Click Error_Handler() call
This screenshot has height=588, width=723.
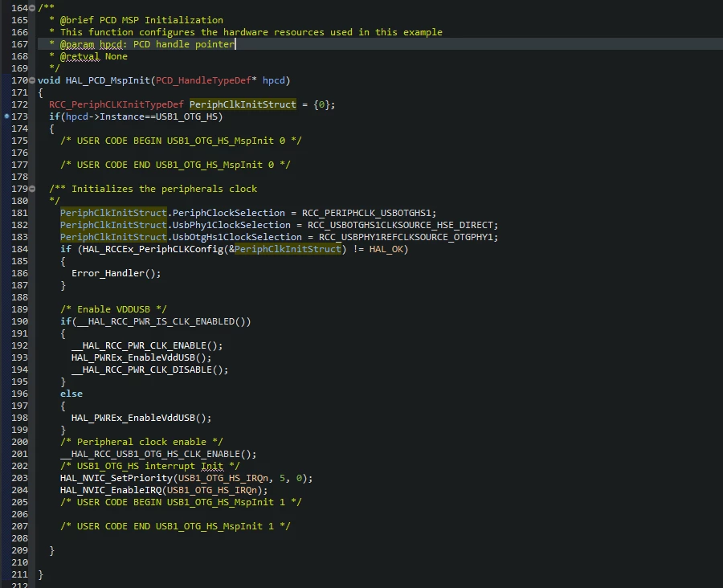click(116, 273)
